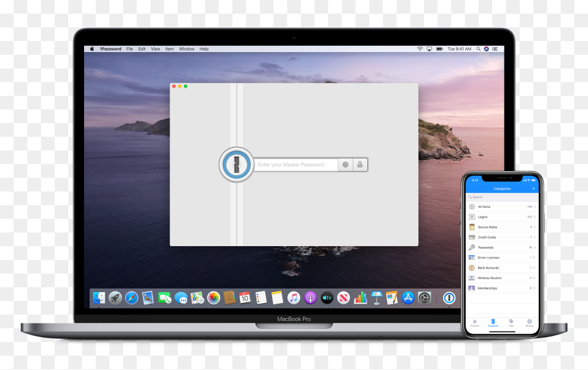
Task: Click the round icon button next to padlock
Action: (x=345, y=165)
